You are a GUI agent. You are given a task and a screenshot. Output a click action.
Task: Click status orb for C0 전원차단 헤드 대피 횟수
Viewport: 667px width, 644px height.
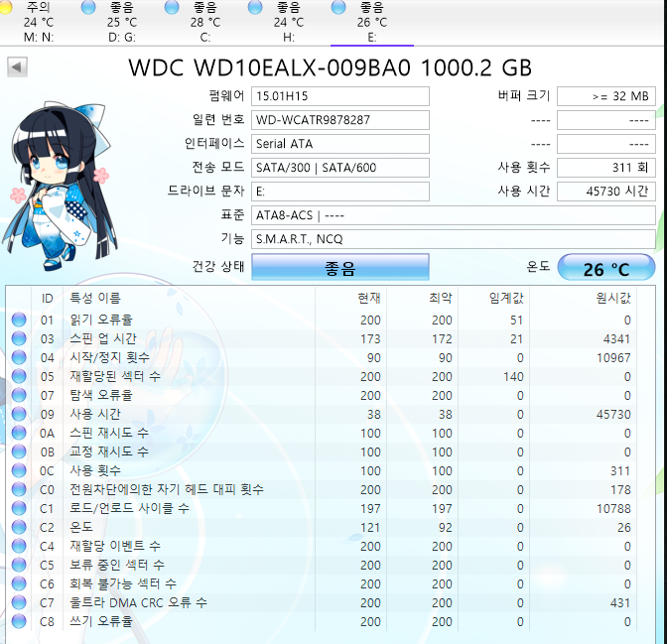click(x=19, y=489)
